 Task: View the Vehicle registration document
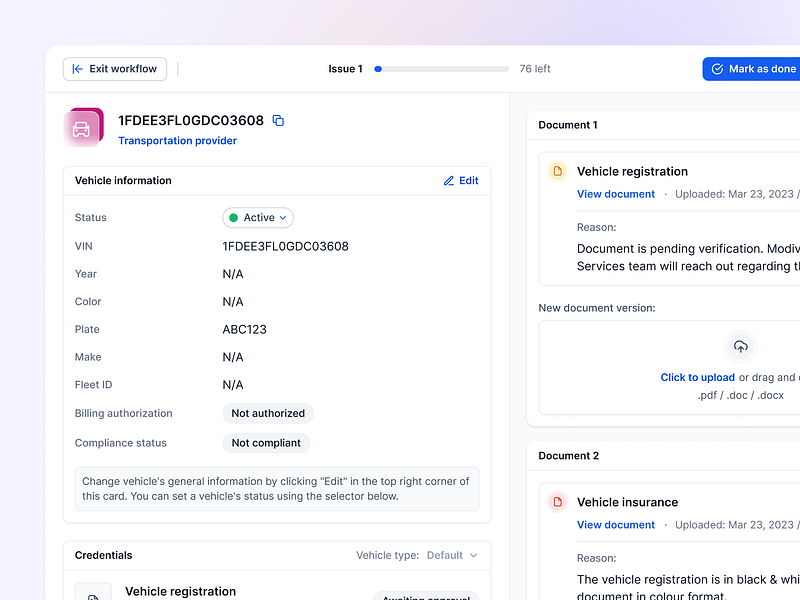pos(616,194)
